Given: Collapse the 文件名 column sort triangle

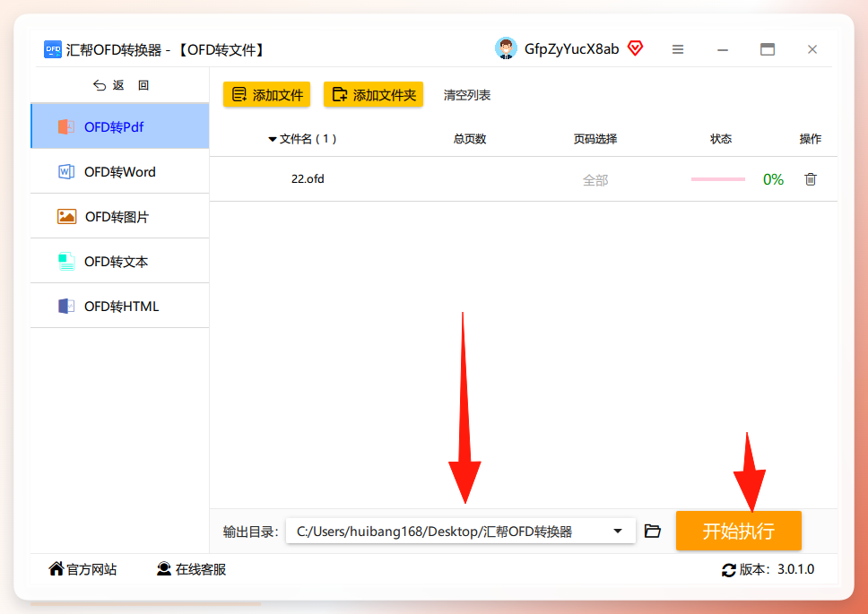Looking at the screenshot, I should [x=273, y=140].
